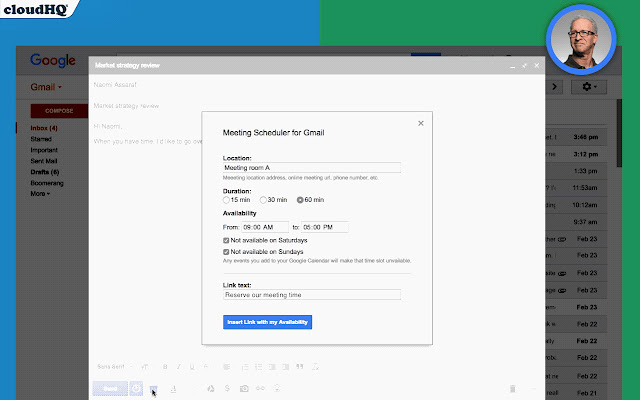Toggle Not available on Saturdays checkbox
The image size is (640, 400).
pos(227,240)
